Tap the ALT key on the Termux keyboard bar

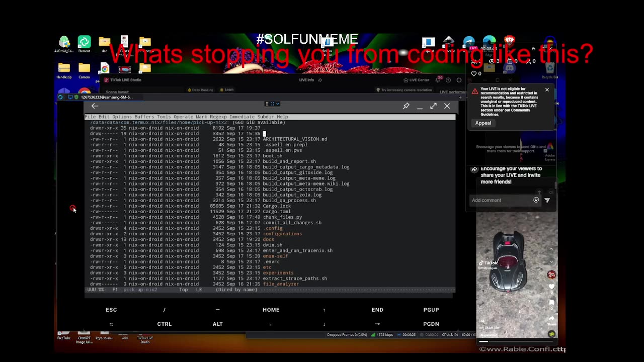click(x=218, y=324)
